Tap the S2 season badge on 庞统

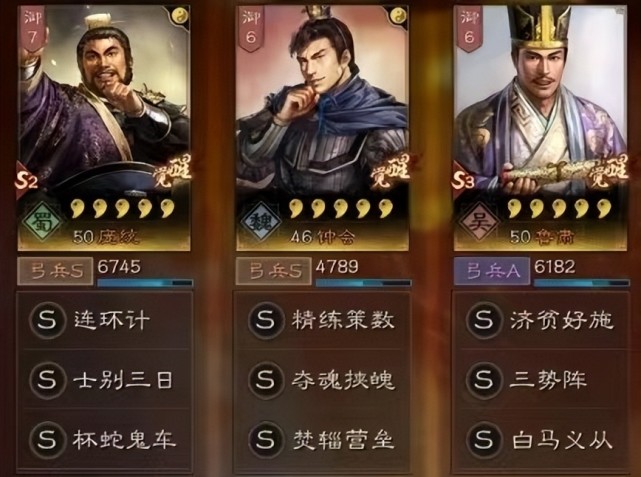[x=26, y=180]
